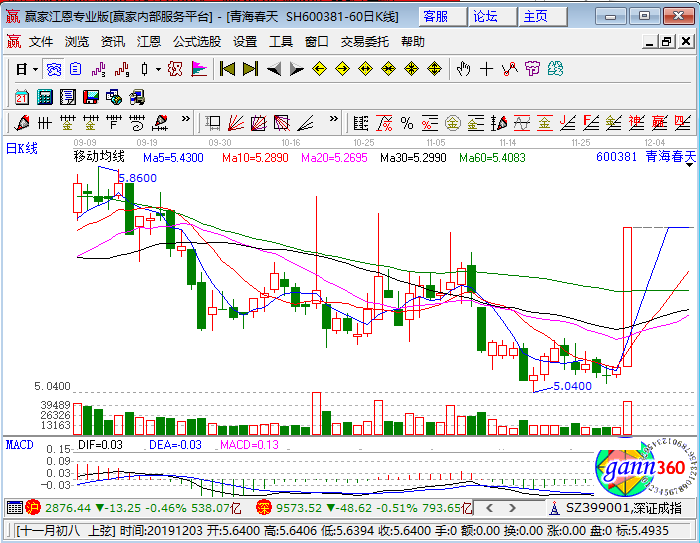Viewport: 700px width, 543px height.
Task: Click the status bar left arrow
Action: (x=490, y=508)
